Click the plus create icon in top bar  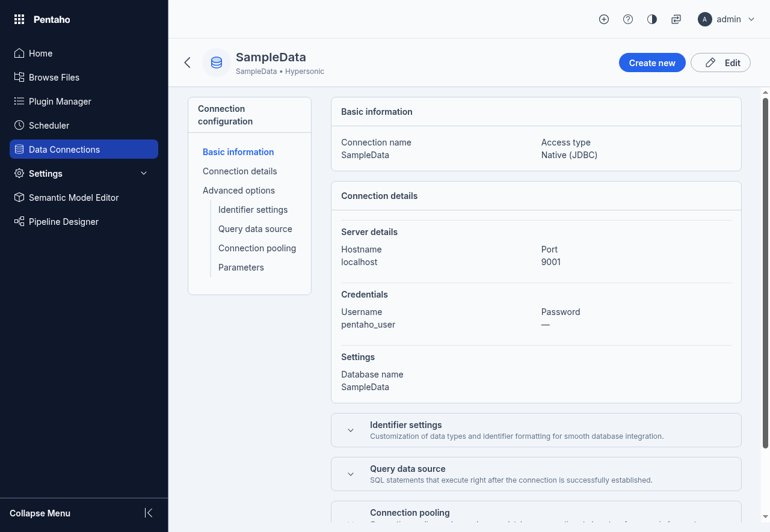604,19
